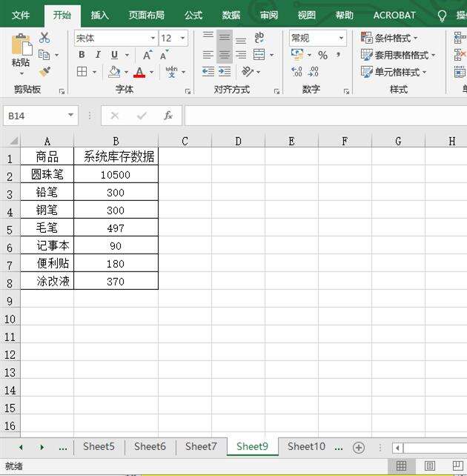Click the Paste clipboard icon

click(21, 44)
